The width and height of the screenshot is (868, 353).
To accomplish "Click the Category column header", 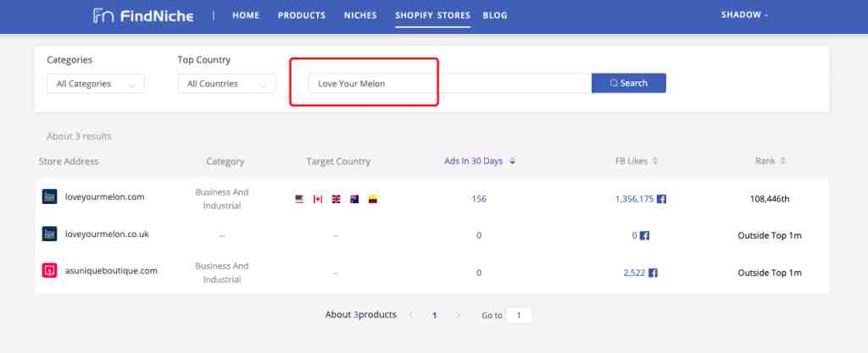I will point(225,162).
